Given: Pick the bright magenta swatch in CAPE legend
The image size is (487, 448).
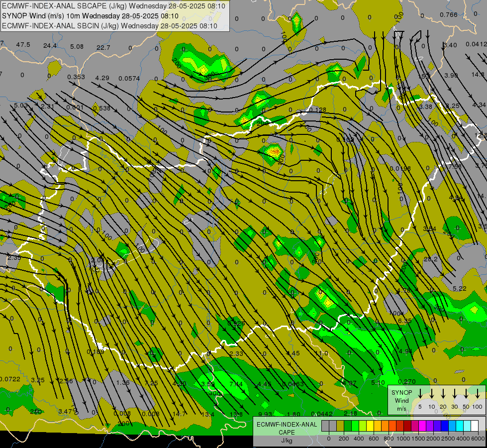Looking at the screenshot, I should [422, 426].
